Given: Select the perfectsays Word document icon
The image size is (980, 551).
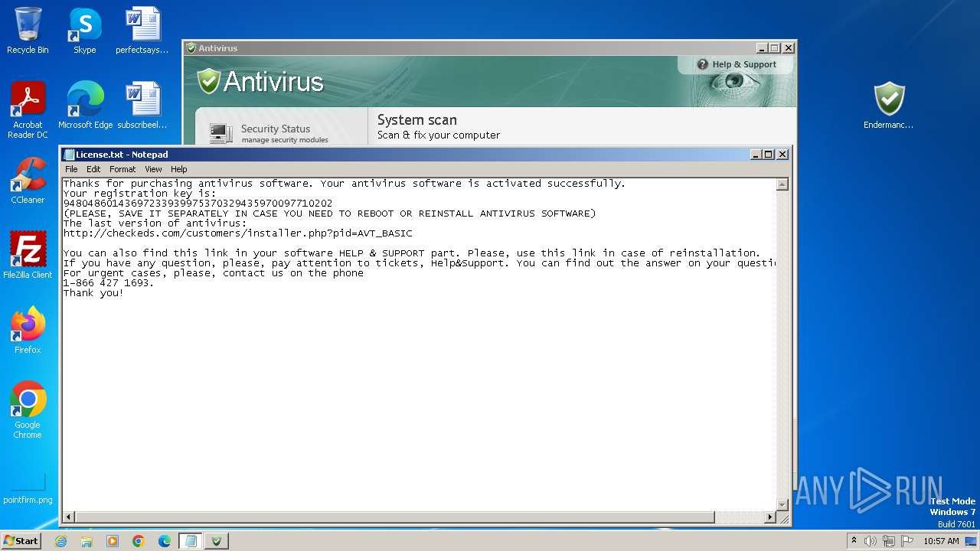Looking at the screenshot, I should tap(142, 31).
